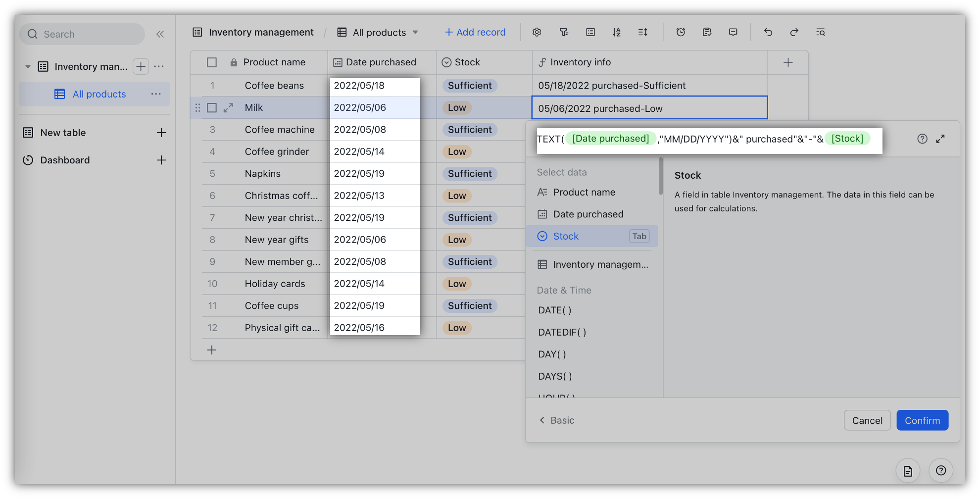Open the grid view settings gear

[537, 32]
